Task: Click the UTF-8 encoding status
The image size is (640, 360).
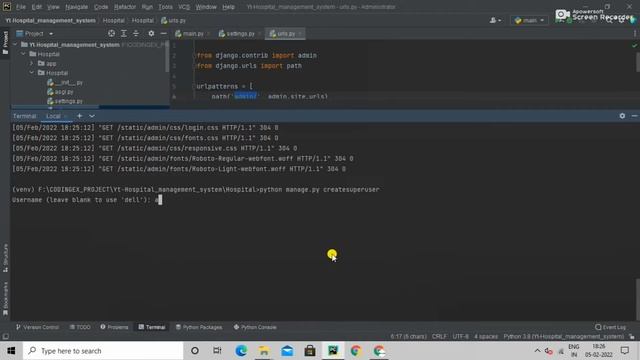Action: pyautogui.click(x=460, y=336)
